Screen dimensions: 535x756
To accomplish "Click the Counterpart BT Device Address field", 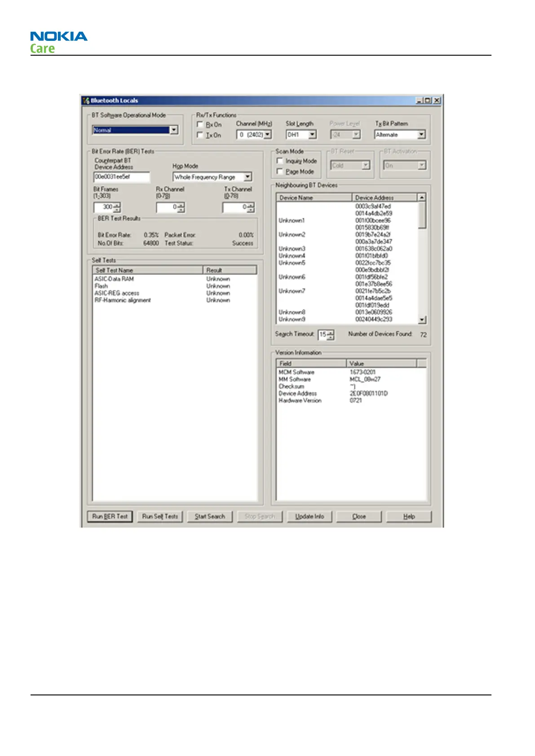I will (x=122, y=177).
